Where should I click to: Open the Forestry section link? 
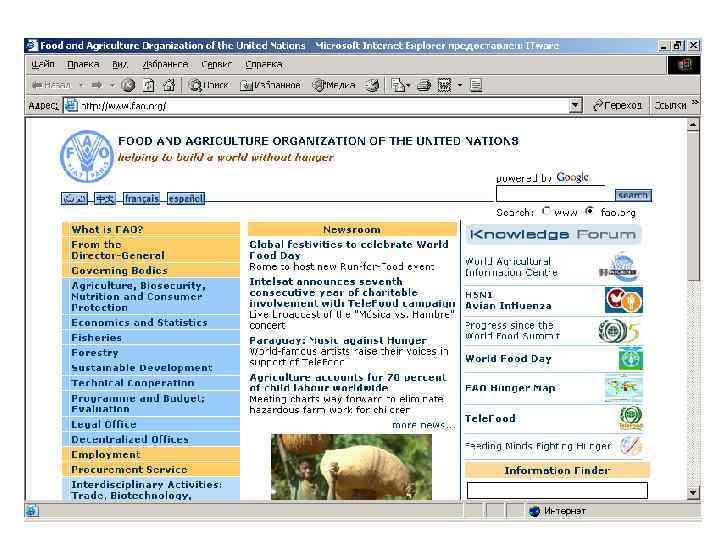point(95,353)
